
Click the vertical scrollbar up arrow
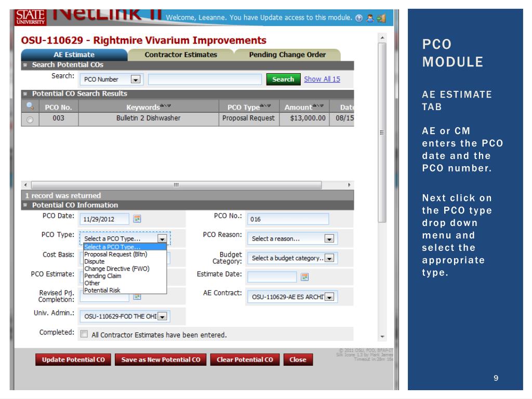pyautogui.click(x=382, y=37)
